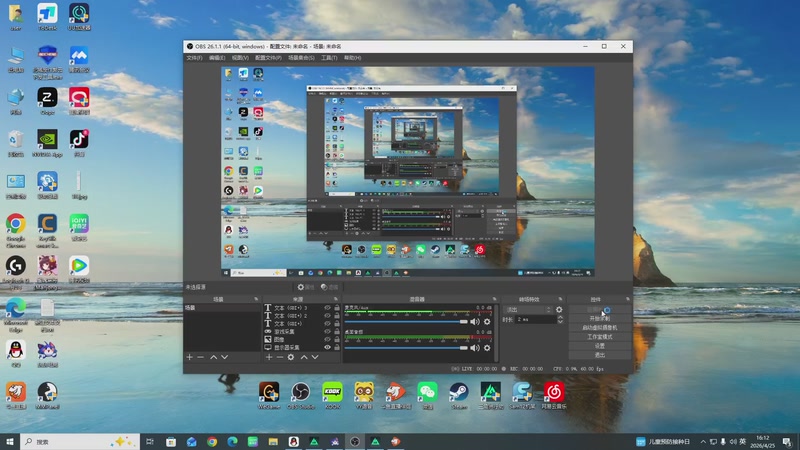Open 设置 button in controls panel
The height and width of the screenshot is (450, 800).
[x=600, y=346]
